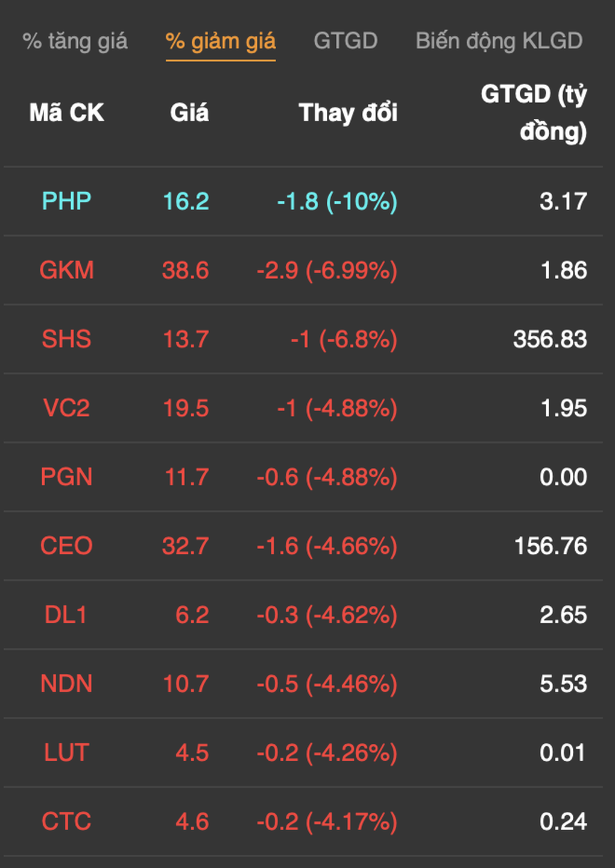Open the CTC stock ticker
This screenshot has height=868, width=615.
pos(66,822)
